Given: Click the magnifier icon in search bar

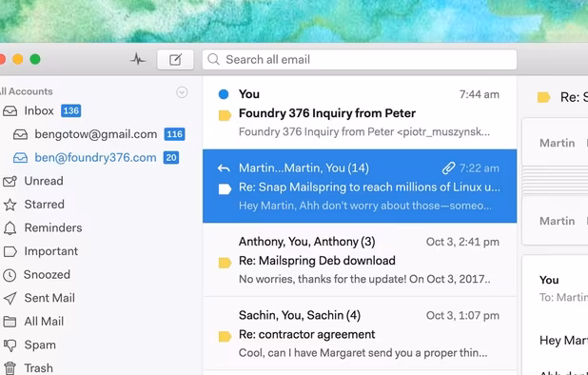Looking at the screenshot, I should pyautogui.click(x=213, y=59).
